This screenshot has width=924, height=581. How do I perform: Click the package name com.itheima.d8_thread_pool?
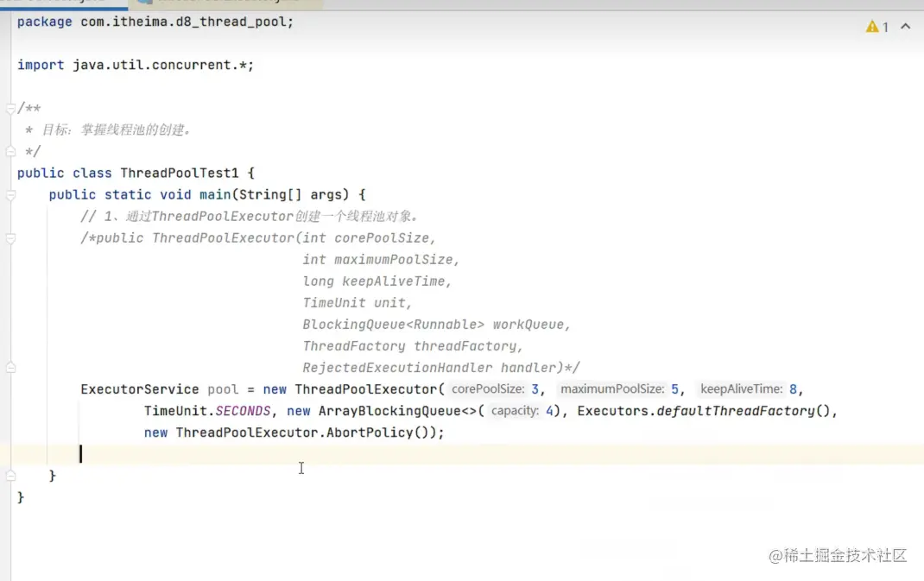pyautogui.click(x=183, y=22)
